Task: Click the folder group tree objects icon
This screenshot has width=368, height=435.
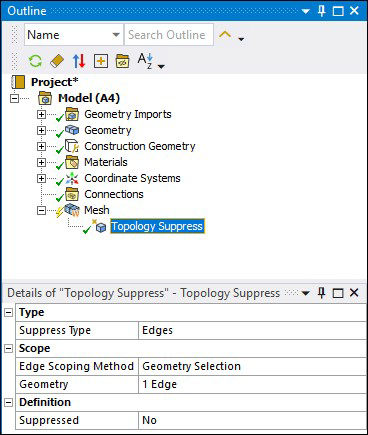Action: (122, 61)
